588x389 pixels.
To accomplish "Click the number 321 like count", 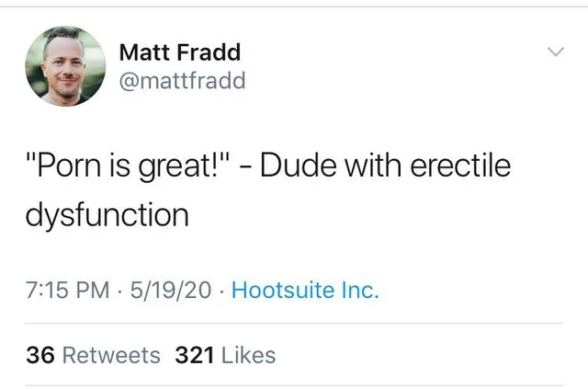I will tap(195, 355).
